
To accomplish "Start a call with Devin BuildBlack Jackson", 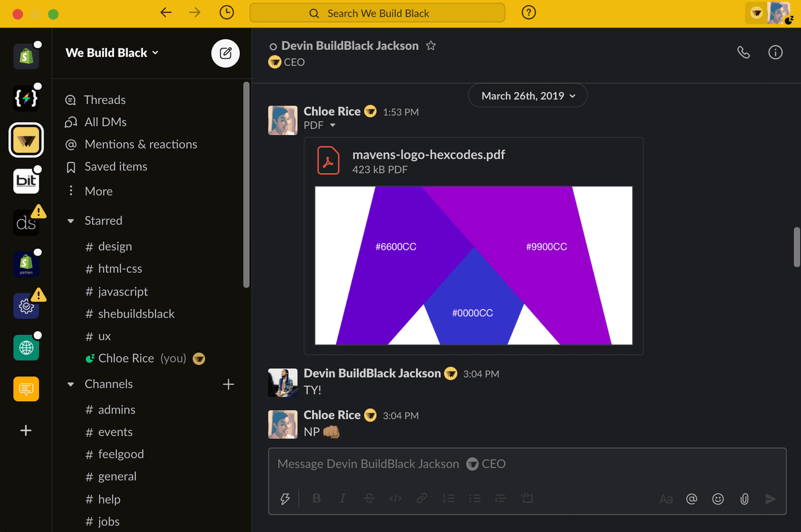I will (x=743, y=52).
